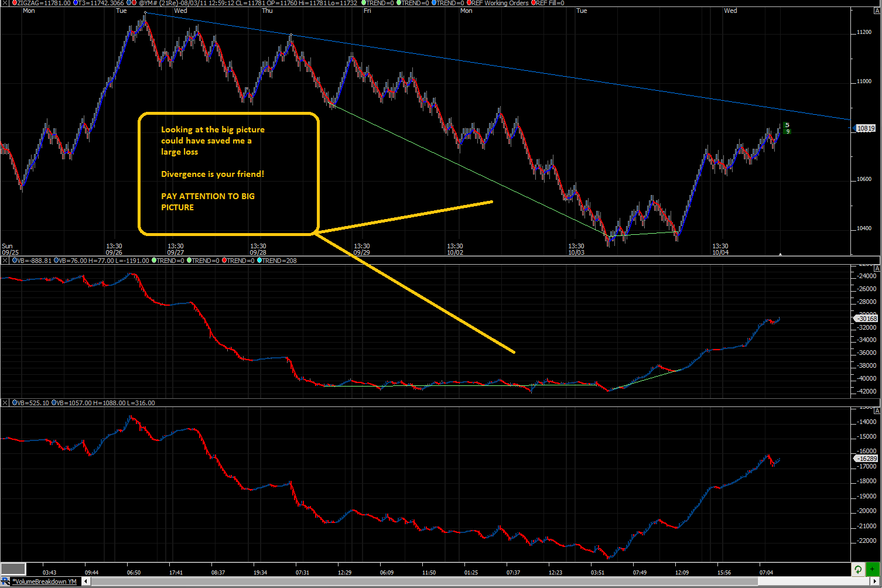Click scale toggle A at middle pane's right
The image size is (882, 588).
[x=877, y=268]
